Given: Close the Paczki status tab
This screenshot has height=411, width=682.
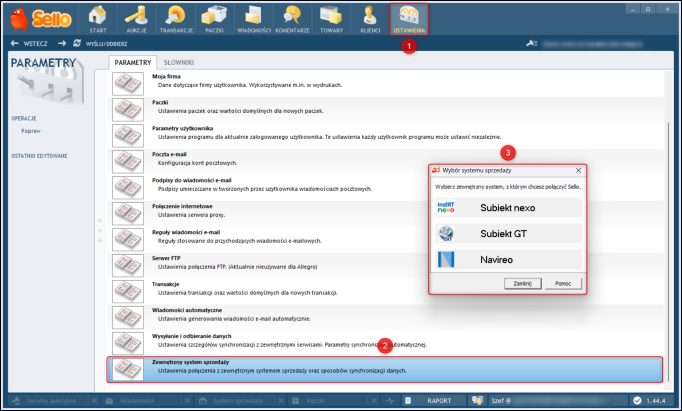Looking at the screenshot, I should click(x=374, y=401).
